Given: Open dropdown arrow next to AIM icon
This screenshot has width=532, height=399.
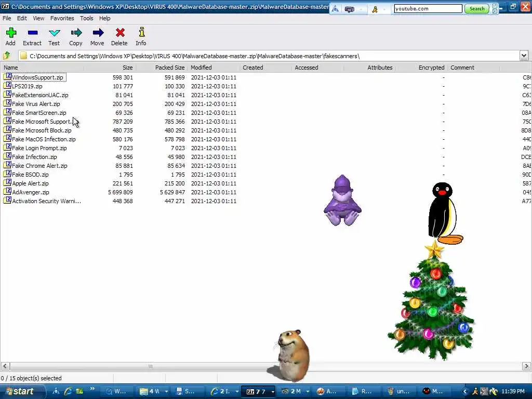Looking at the screenshot, I should 385,9.
